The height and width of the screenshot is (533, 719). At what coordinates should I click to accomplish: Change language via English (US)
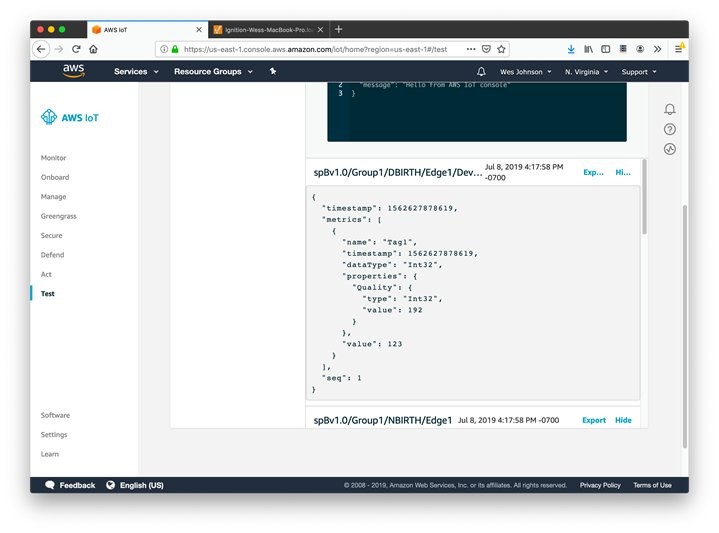coord(142,485)
